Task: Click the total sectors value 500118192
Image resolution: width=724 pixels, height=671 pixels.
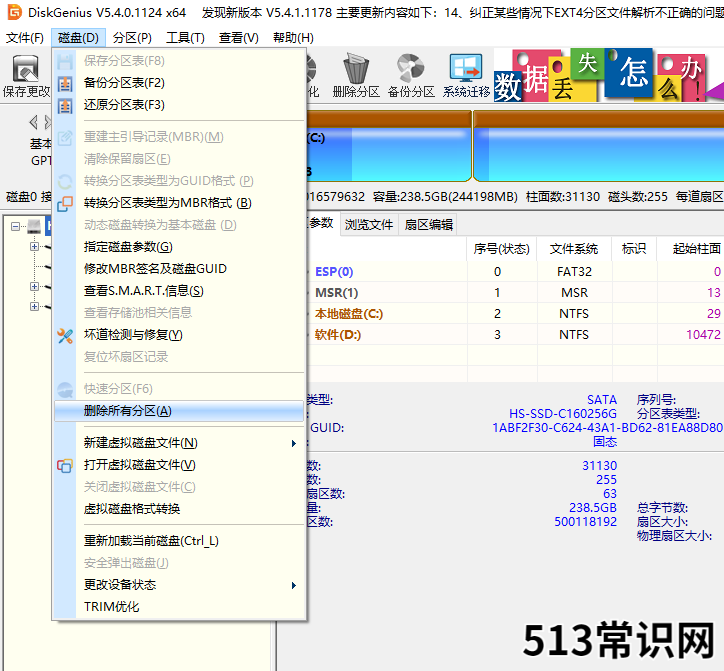Action: point(585,522)
